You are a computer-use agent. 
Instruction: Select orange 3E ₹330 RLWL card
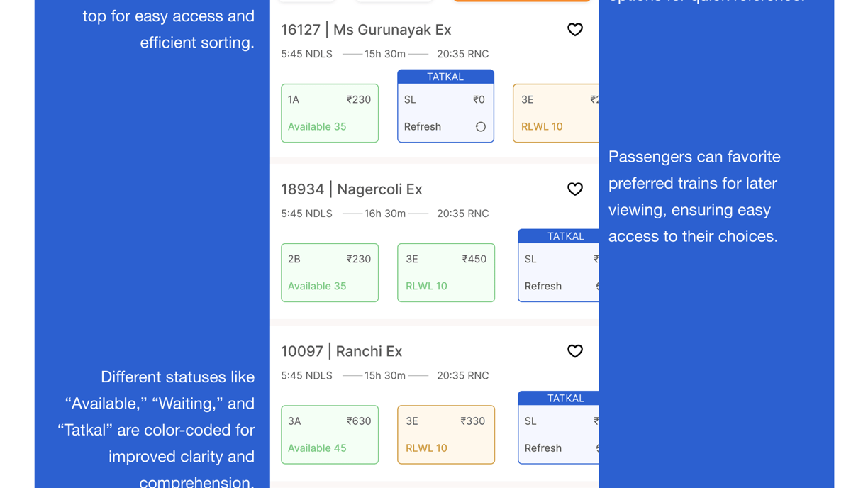(446, 435)
